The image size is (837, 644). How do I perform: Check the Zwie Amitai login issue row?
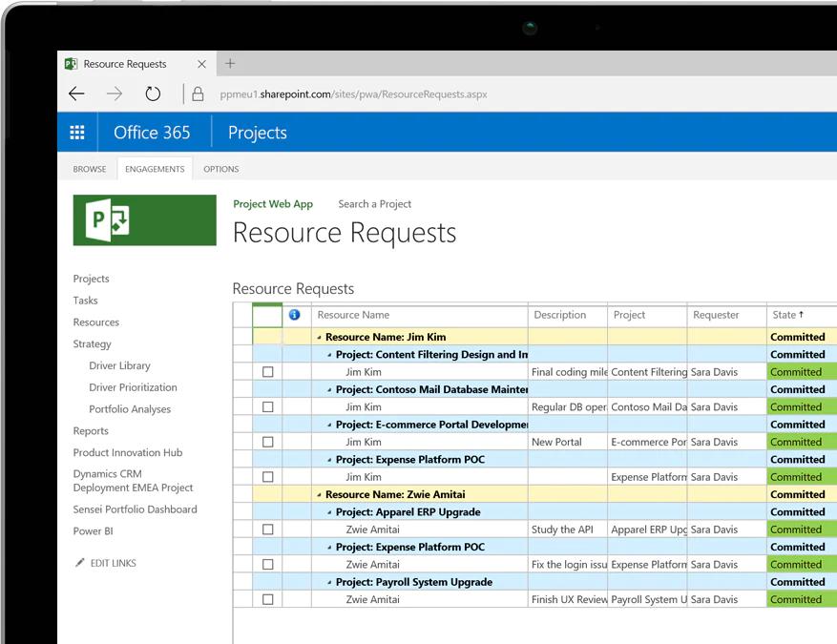click(268, 565)
